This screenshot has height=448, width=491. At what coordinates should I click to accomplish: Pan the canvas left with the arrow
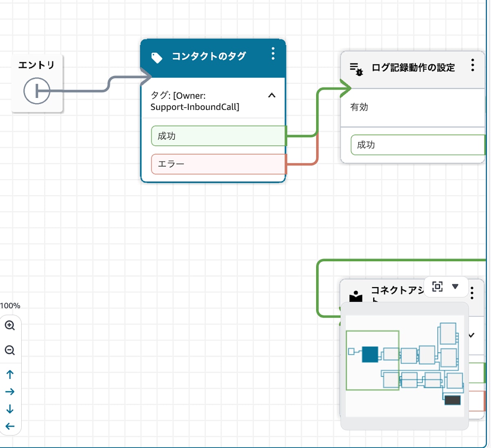pos(10,426)
